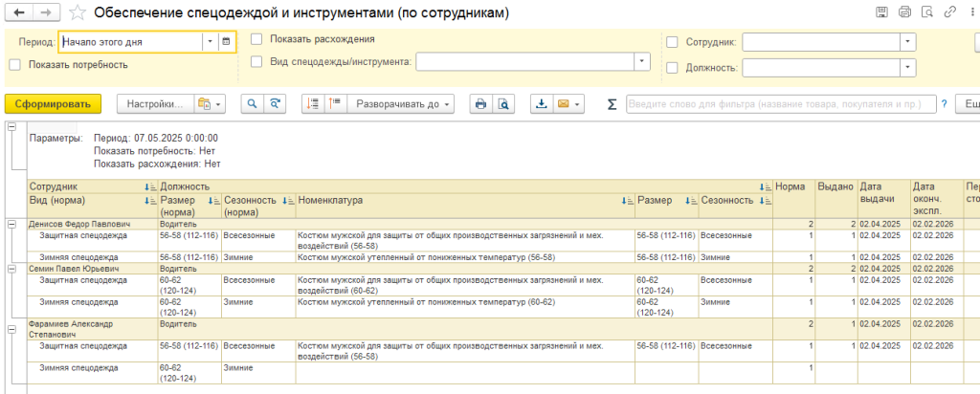Open the Разворачивать до dropdown
The height and width of the screenshot is (394, 980).
click(x=399, y=104)
